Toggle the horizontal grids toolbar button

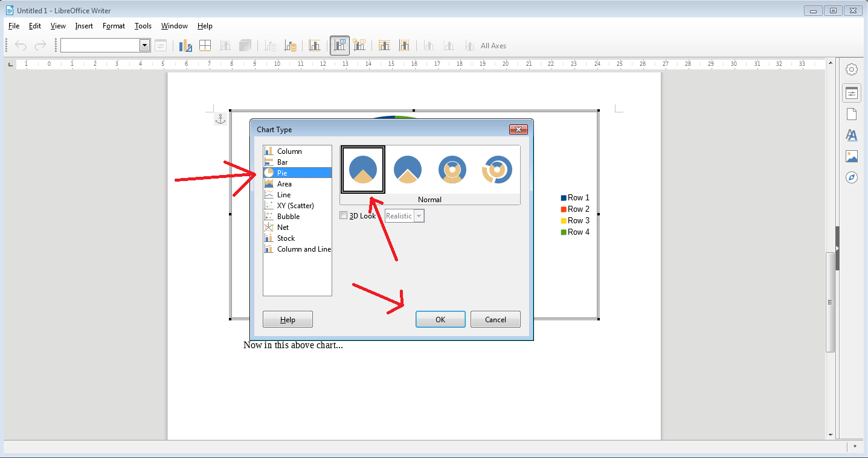click(384, 46)
